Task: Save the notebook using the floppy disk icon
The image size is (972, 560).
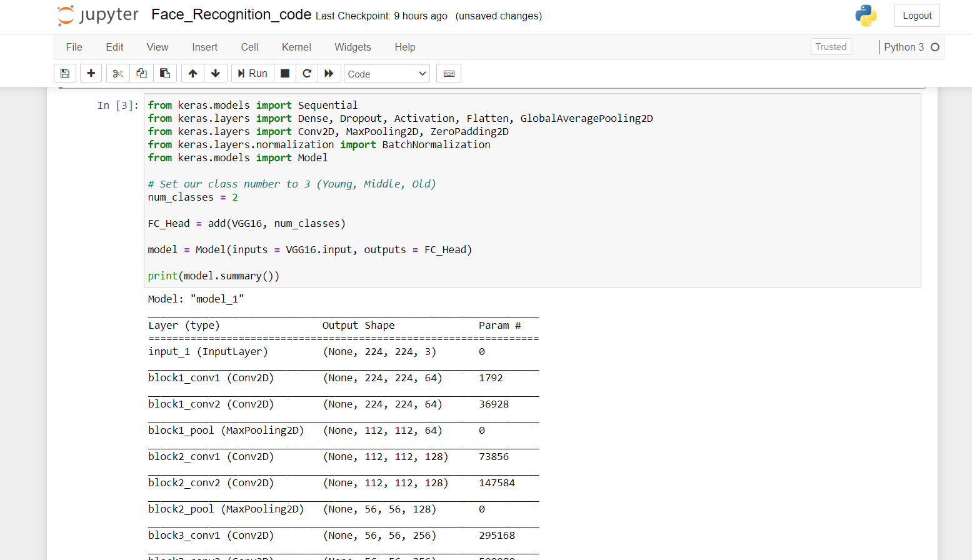Action: [x=64, y=73]
